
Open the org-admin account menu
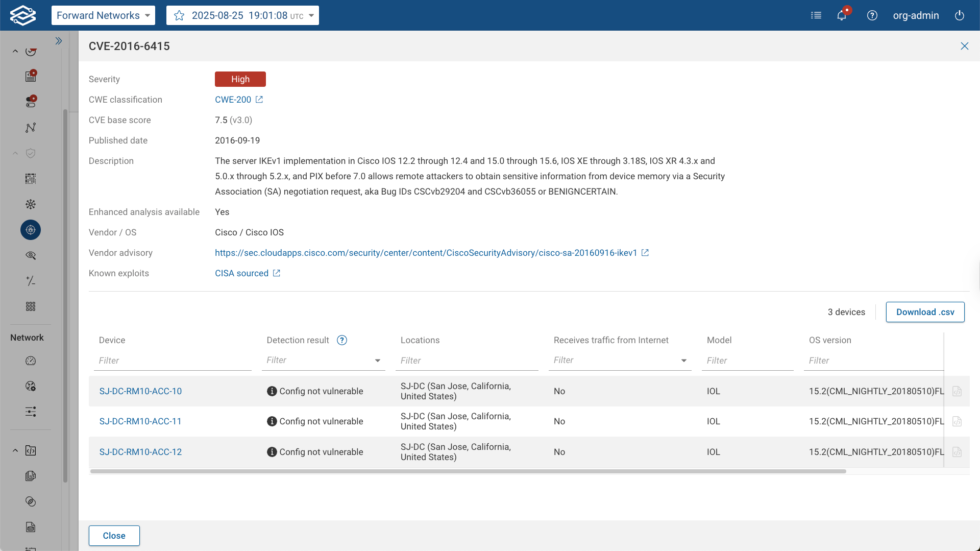point(916,15)
